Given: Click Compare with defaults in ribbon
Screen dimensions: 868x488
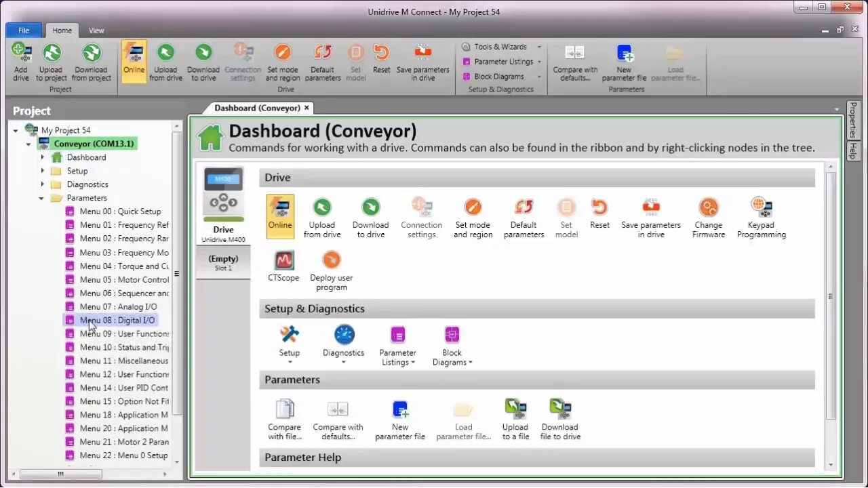Looking at the screenshot, I should [575, 62].
